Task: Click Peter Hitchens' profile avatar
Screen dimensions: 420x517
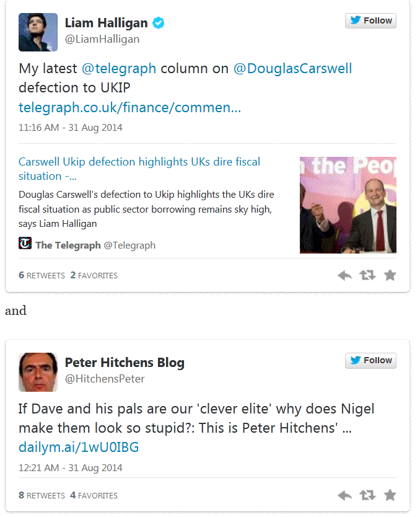Action: tap(38, 372)
